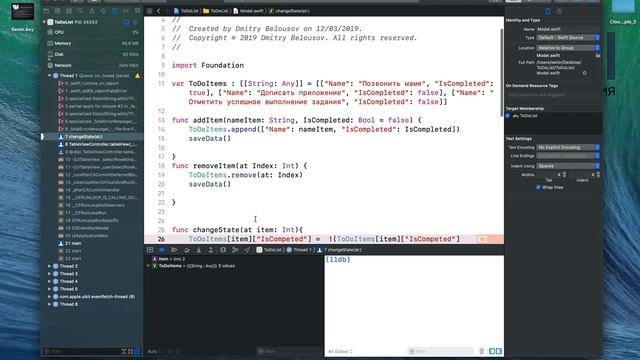Open the Symbol navigator
Screen dimensions: 640x360
(x=69, y=11)
